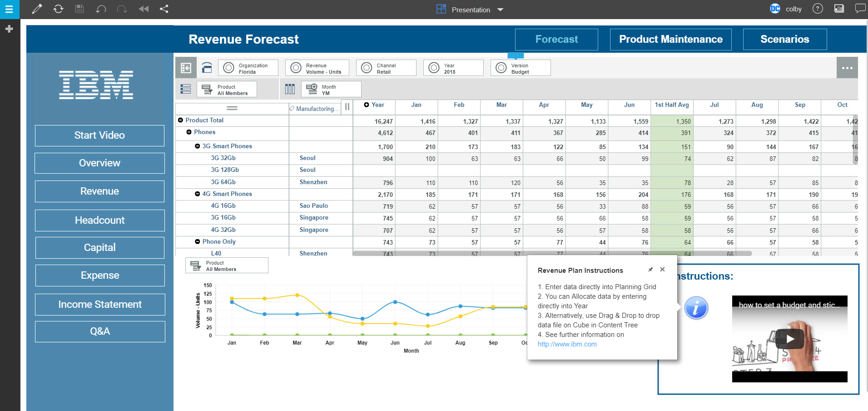Screen dimensions: 868x411
Task: Click the share icon in top toolbar
Action: click(x=164, y=9)
